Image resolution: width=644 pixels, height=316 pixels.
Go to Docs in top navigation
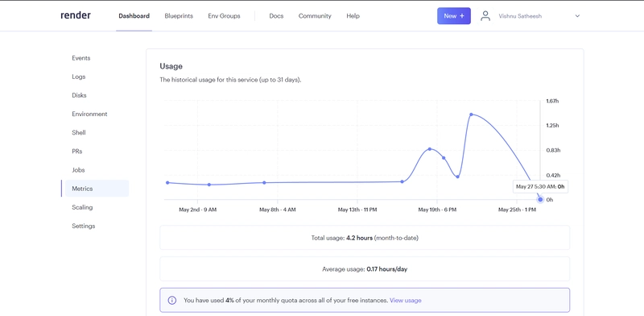pyautogui.click(x=276, y=16)
